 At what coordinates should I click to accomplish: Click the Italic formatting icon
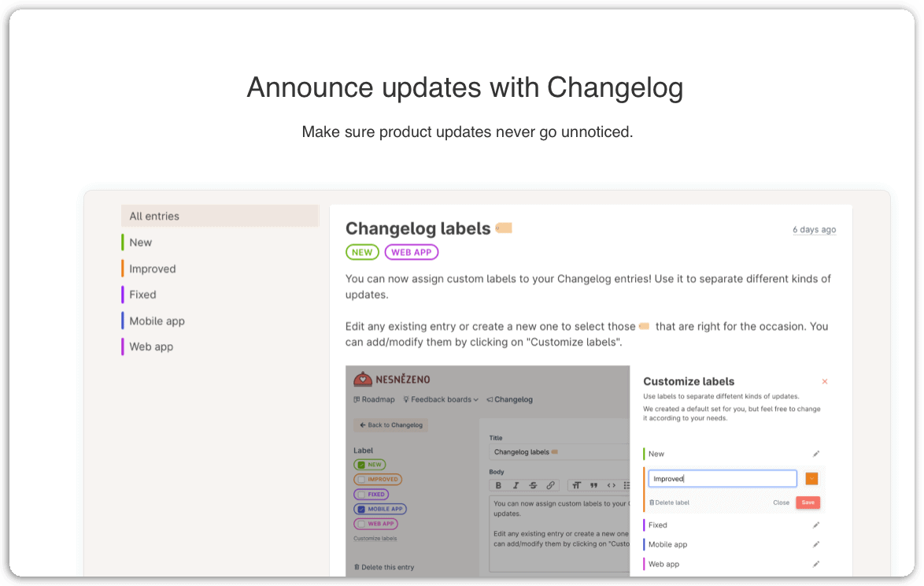516,486
